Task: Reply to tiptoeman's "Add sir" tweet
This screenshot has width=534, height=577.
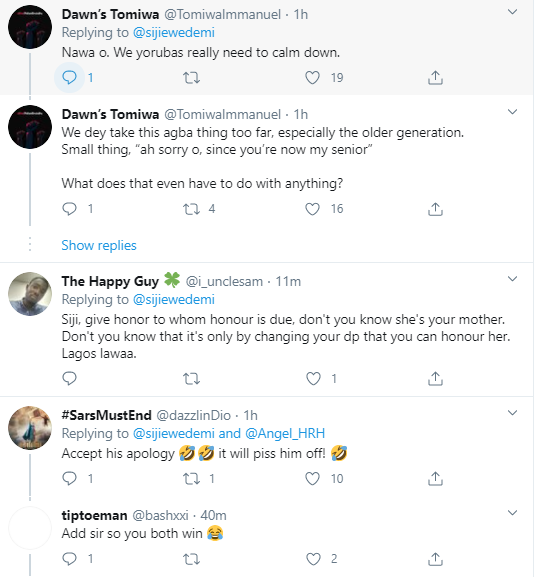Action: click(69, 559)
